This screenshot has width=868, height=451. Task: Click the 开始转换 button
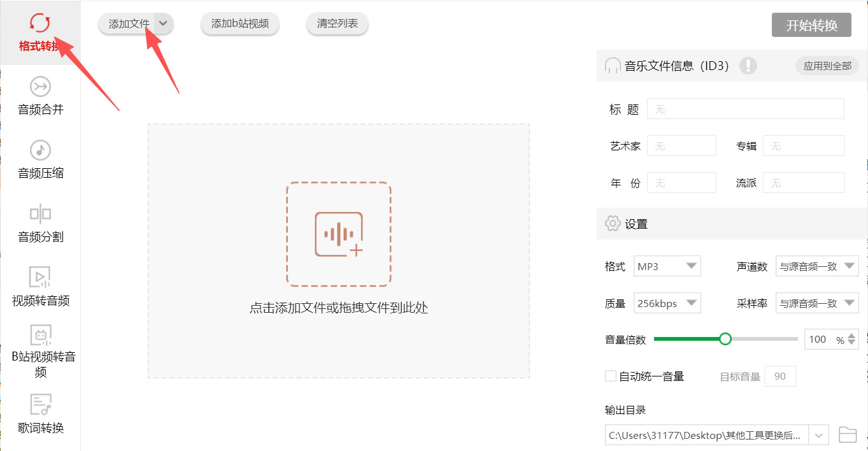(811, 25)
